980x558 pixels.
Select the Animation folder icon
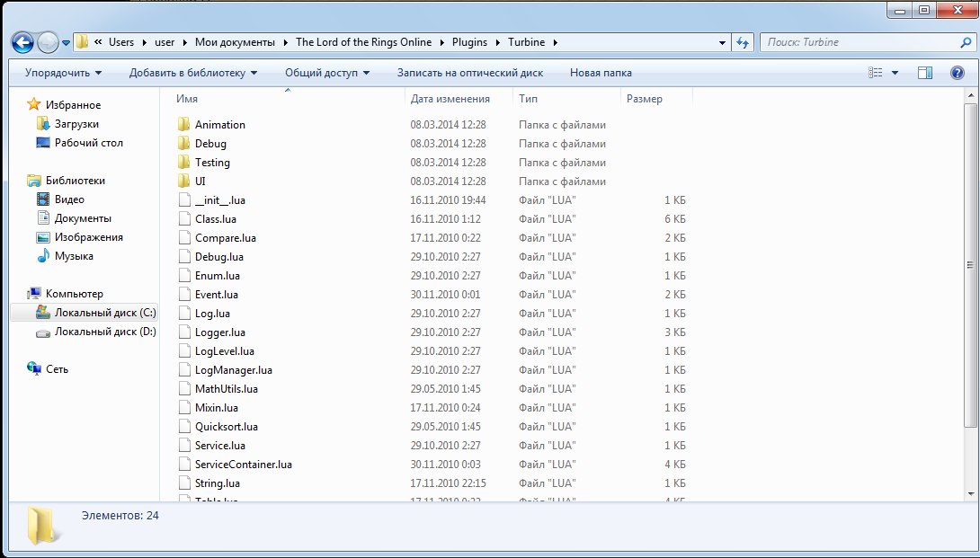coord(183,125)
